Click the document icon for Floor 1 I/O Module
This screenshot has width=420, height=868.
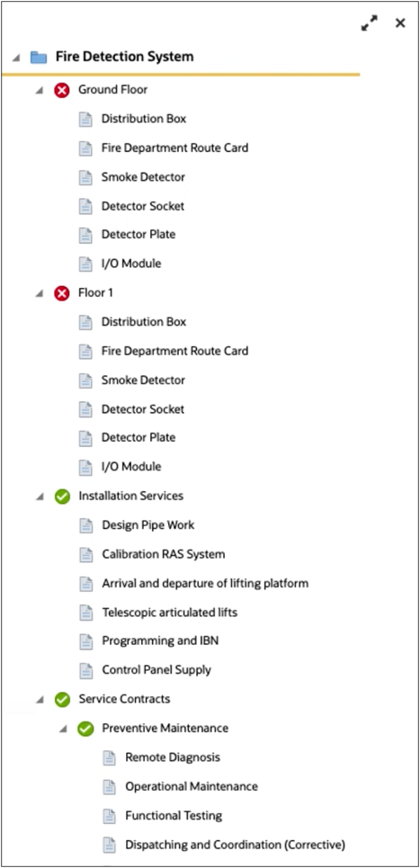[85, 467]
